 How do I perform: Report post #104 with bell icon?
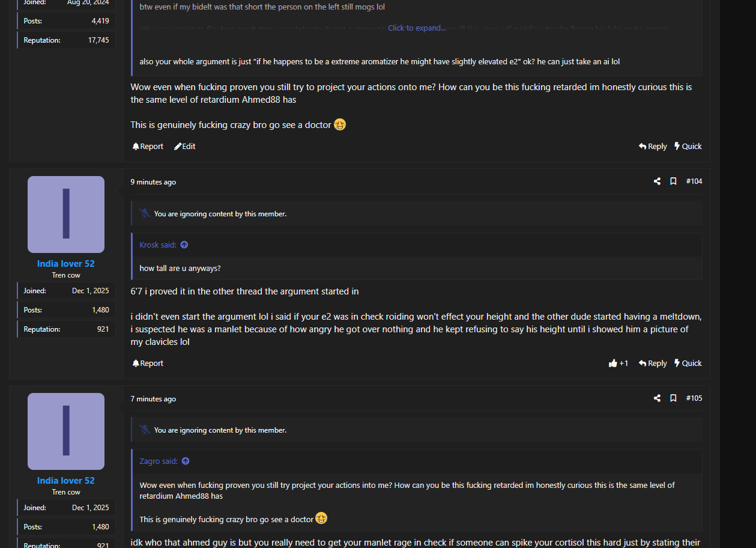pyautogui.click(x=148, y=364)
